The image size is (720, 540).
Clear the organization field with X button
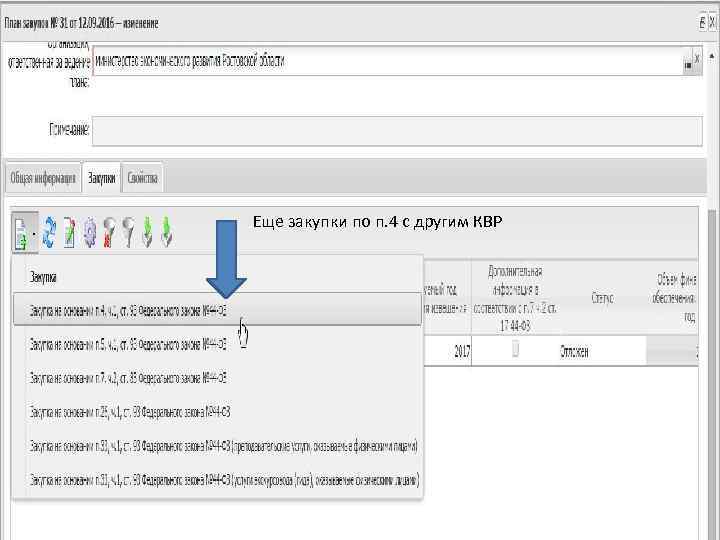(x=697, y=59)
